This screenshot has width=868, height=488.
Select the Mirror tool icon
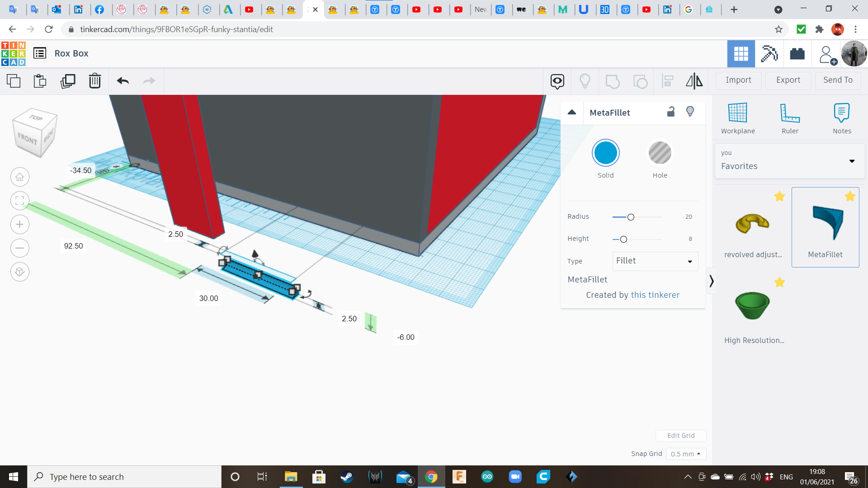pyautogui.click(x=694, y=81)
